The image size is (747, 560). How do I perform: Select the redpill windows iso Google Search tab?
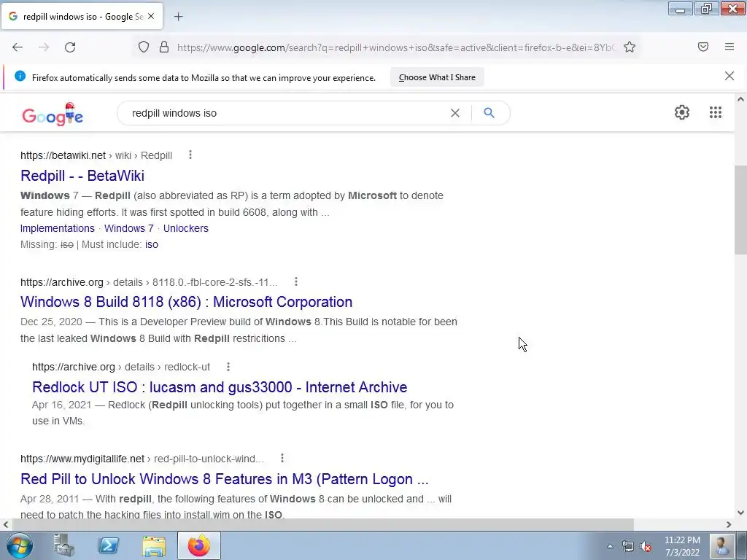coord(82,16)
